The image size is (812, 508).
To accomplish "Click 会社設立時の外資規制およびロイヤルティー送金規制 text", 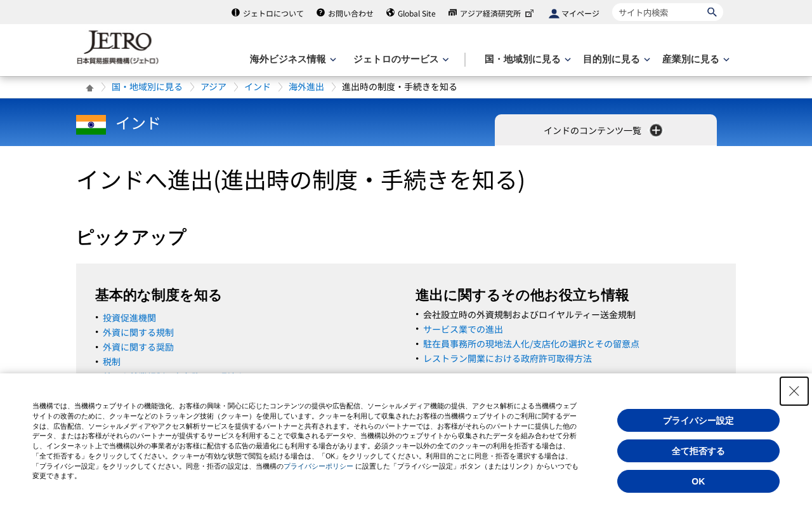I will [529, 315].
